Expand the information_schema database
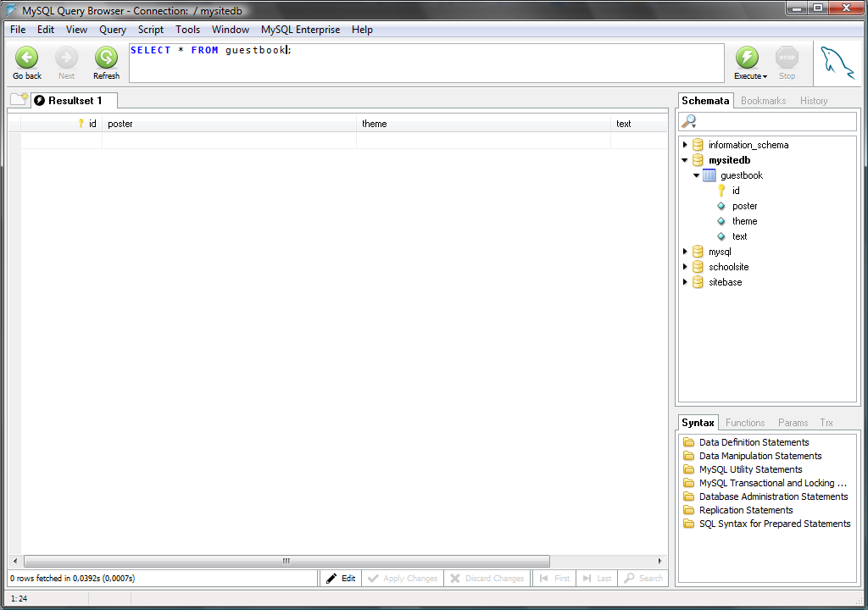 [x=686, y=145]
